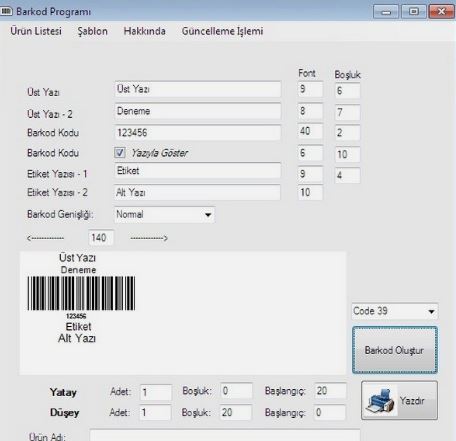This screenshot has width=456, height=441.
Task: Open the Hakkında menu
Action: click(145, 31)
